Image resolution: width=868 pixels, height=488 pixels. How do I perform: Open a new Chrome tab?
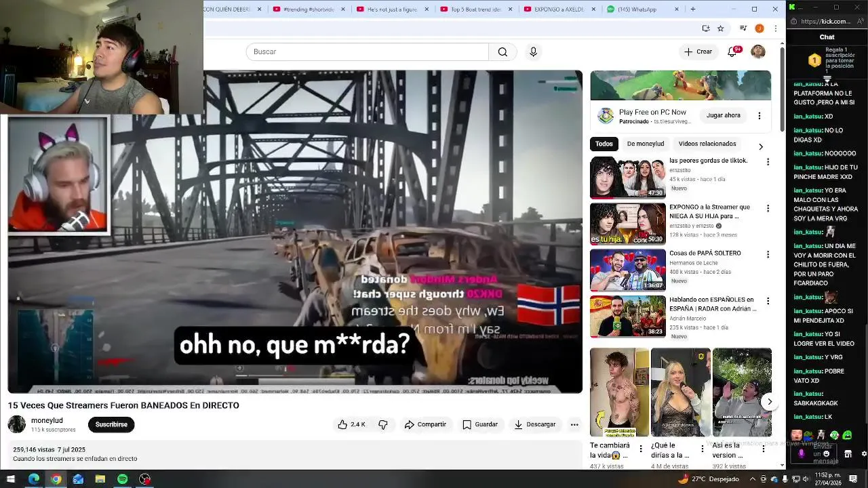pos(692,9)
